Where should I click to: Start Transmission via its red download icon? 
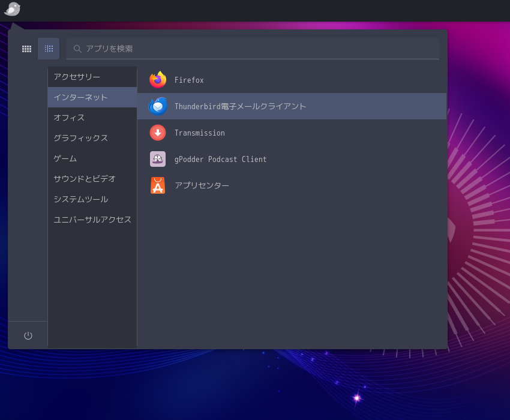pos(158,133)
